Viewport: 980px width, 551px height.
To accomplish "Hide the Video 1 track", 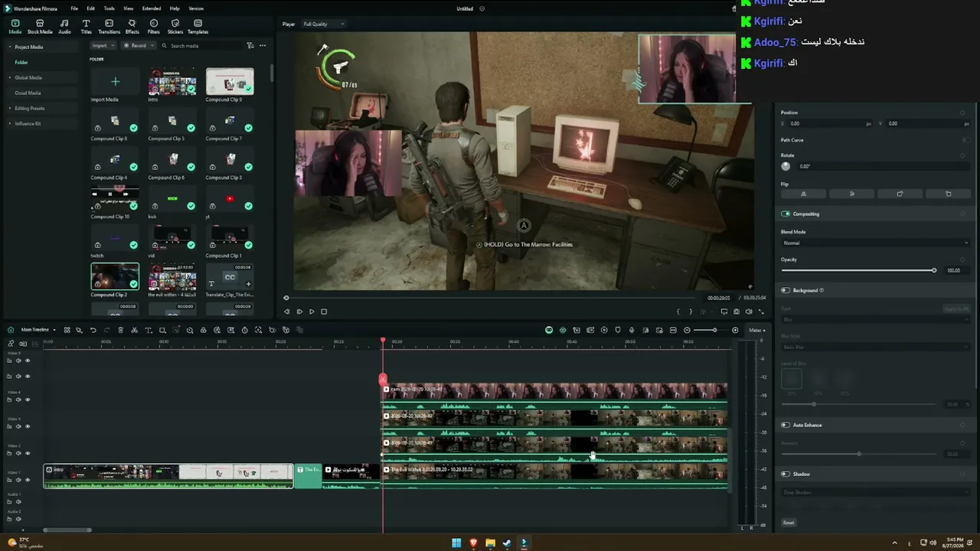I will (x=28, y=480).
